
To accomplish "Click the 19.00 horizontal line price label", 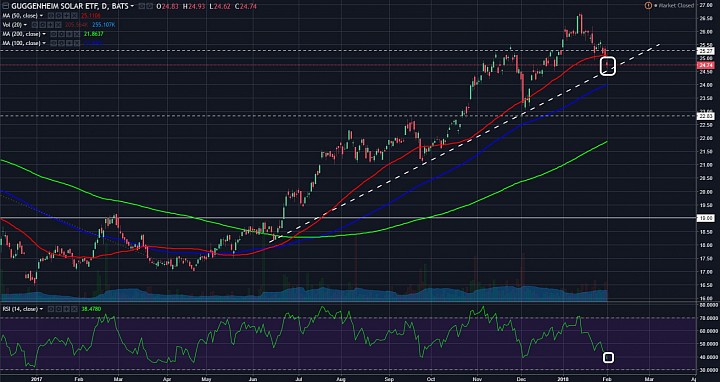I will click(x=705, y=219).
